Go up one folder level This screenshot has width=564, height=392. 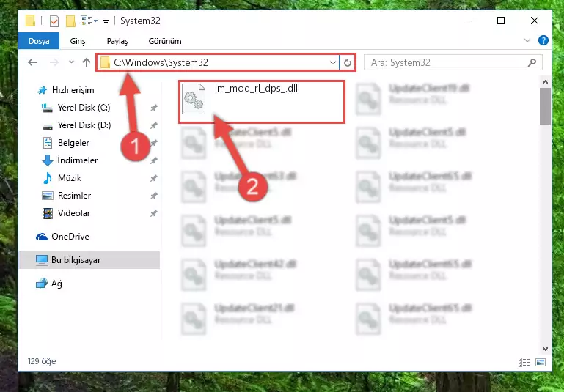[x=87, y=62]
